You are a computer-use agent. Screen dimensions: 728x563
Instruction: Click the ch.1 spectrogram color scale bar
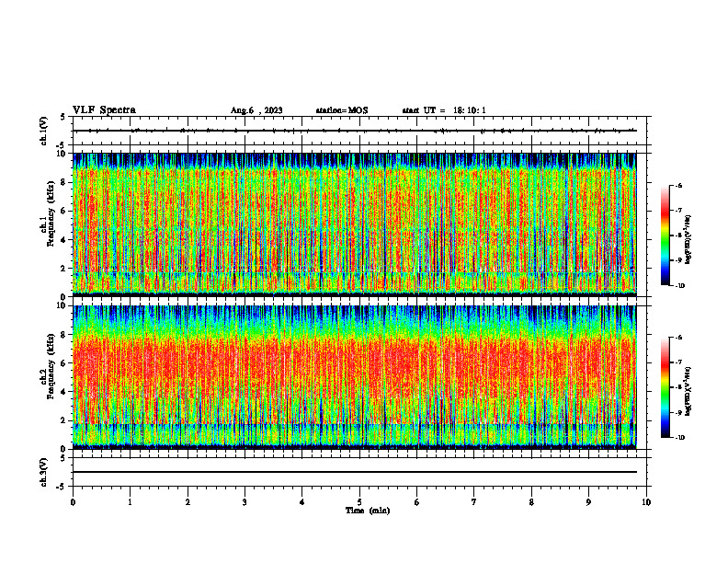point(665,236)
